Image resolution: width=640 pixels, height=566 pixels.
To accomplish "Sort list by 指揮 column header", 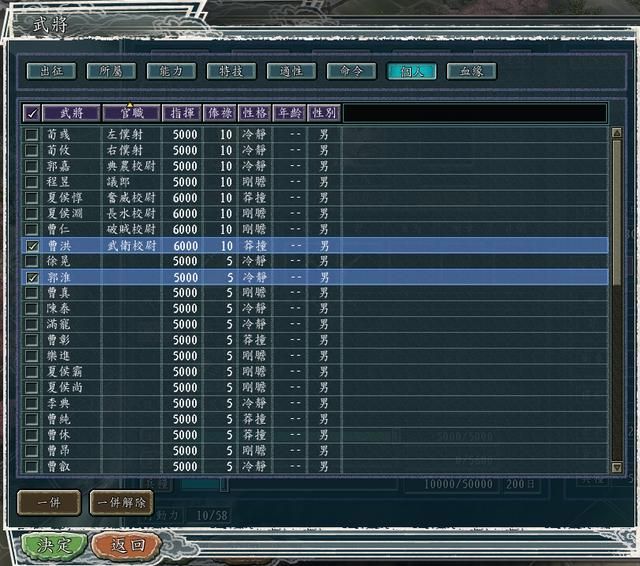I will coord(183,113).
